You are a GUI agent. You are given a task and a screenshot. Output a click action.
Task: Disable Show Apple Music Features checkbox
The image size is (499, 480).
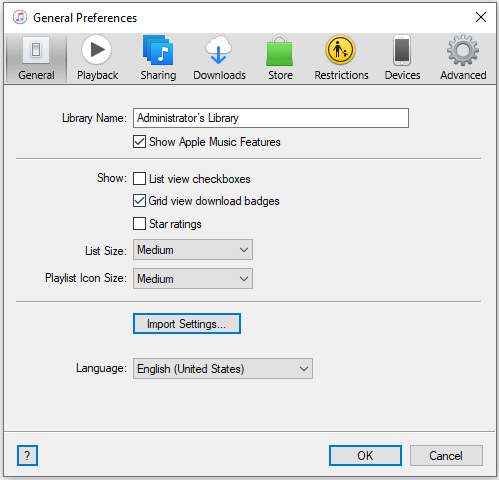[139, 142]
